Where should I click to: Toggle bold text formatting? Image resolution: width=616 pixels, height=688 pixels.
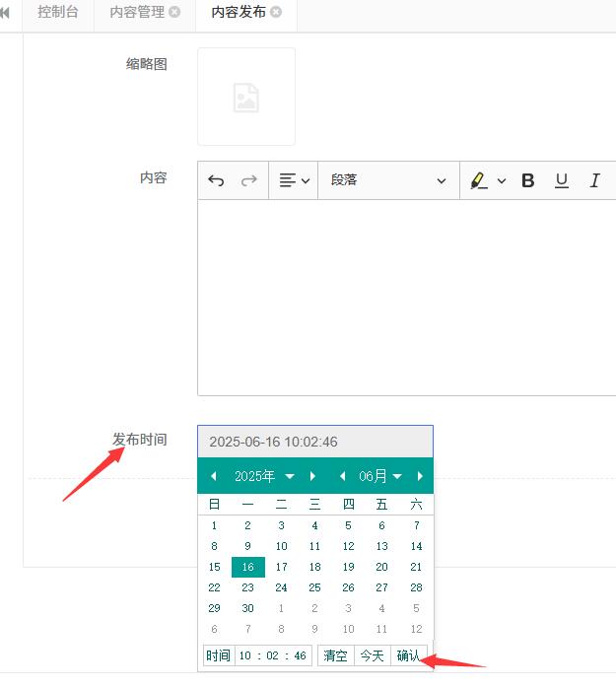528,180
